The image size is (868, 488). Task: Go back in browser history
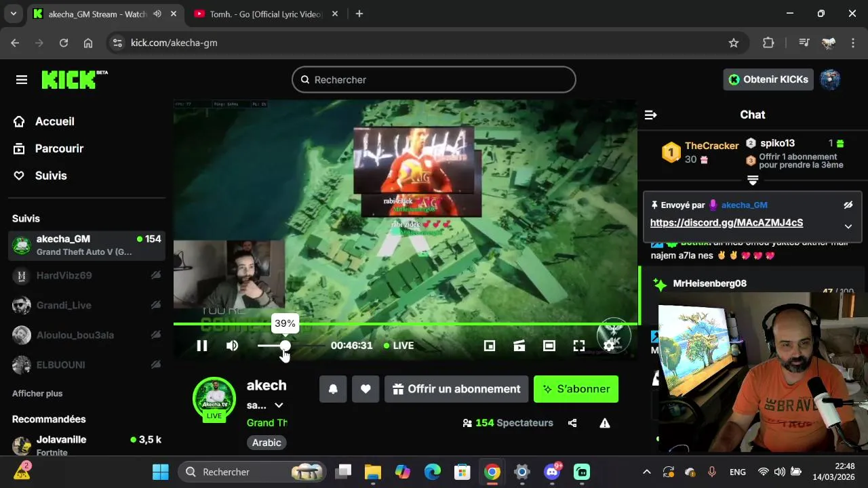[15, 43]
